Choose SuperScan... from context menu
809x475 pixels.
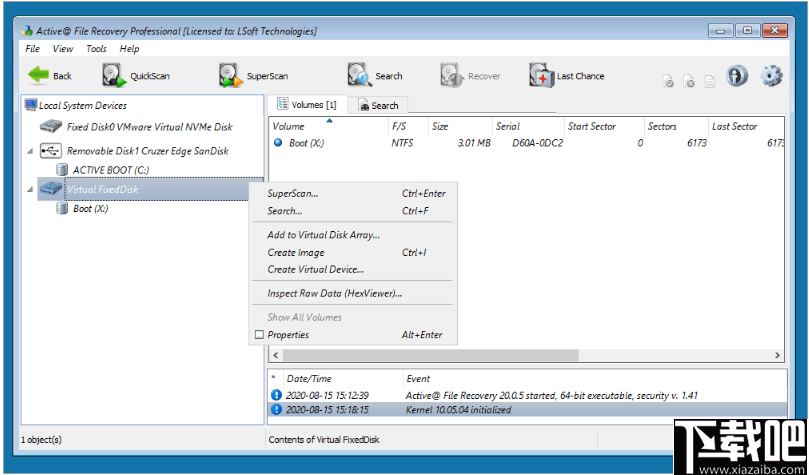coord(353,193)
